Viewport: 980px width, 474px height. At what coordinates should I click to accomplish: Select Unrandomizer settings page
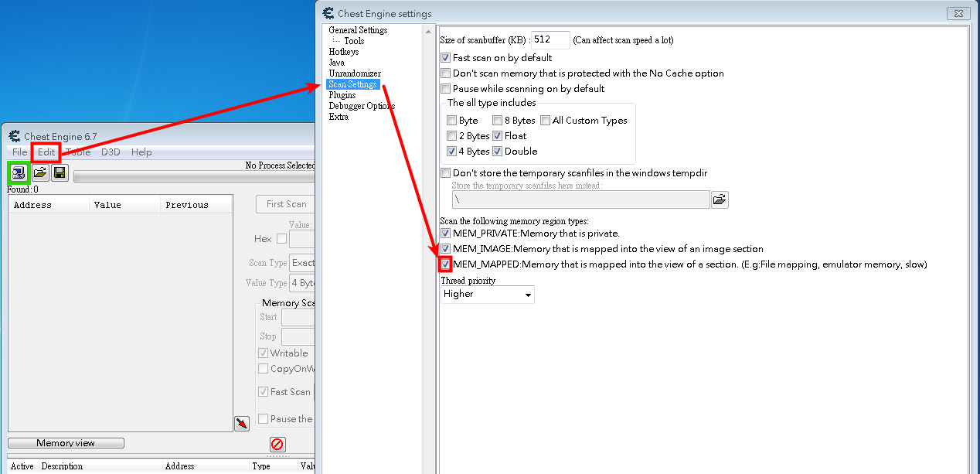(355, 73)
